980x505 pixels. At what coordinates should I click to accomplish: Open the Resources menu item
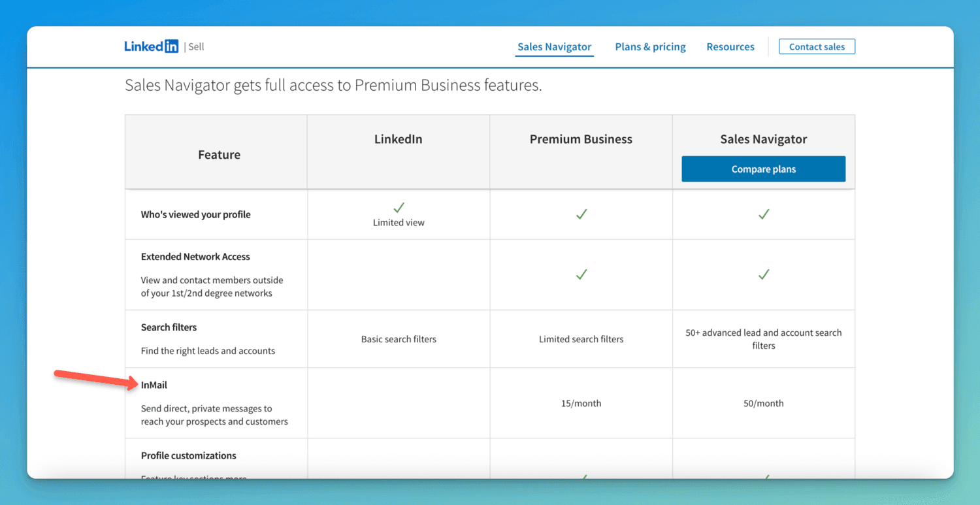click(730, 46)
